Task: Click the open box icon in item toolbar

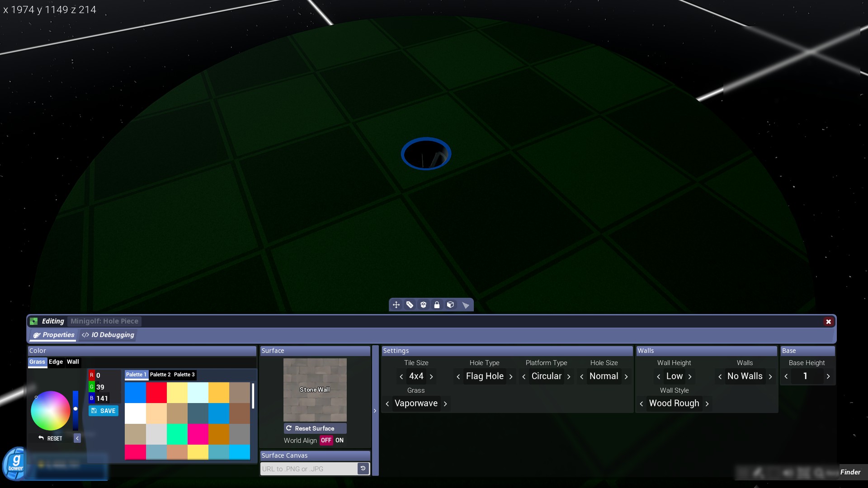Action: pyautogui.click(x=423, y=305)
